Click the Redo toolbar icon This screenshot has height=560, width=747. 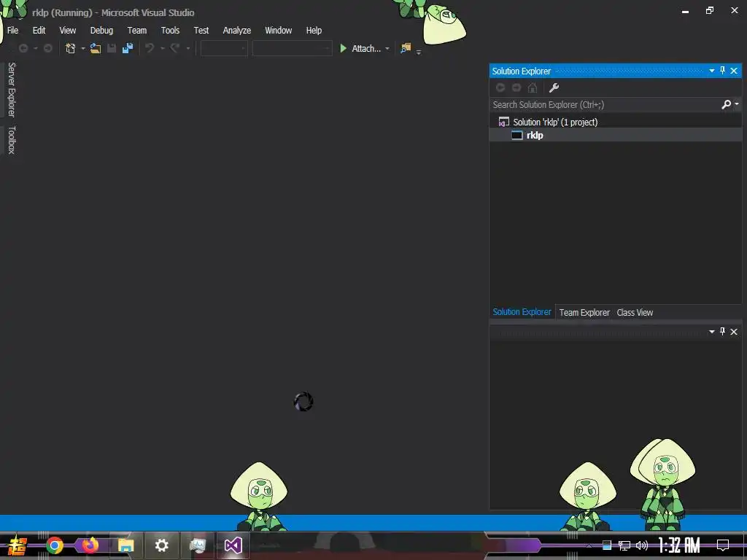pyautogui.click(x=175, y=49)
